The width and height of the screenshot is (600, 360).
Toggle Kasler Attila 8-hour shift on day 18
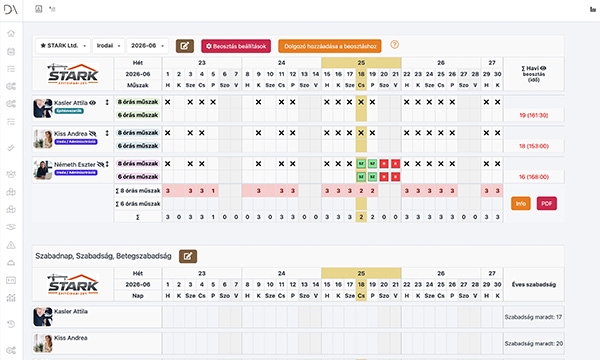[x=361, y=102]
